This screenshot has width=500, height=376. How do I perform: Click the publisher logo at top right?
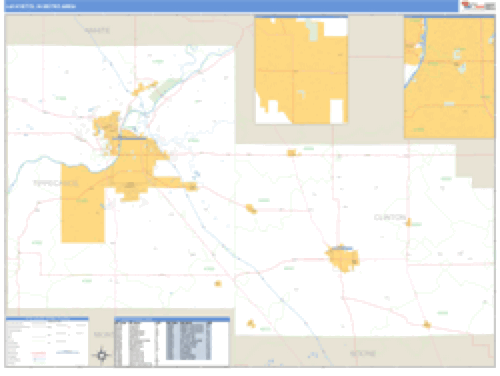coord(478,6)
